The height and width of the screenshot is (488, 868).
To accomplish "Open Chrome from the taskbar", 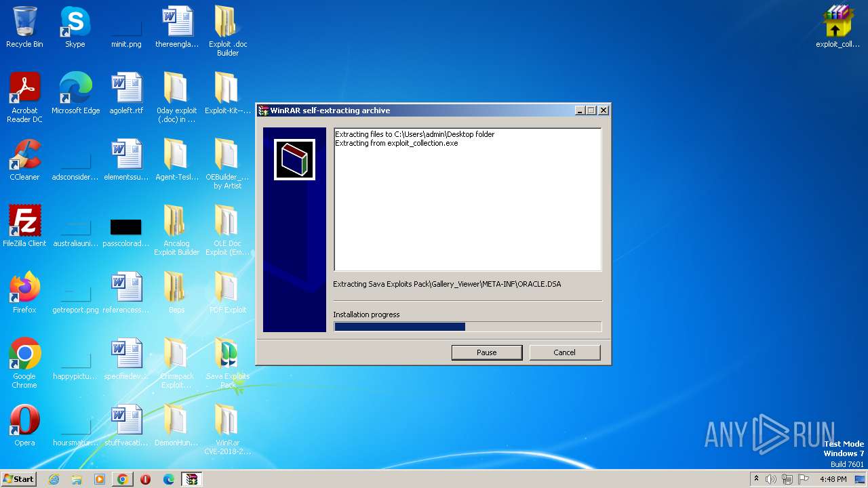I will point(123,479).
